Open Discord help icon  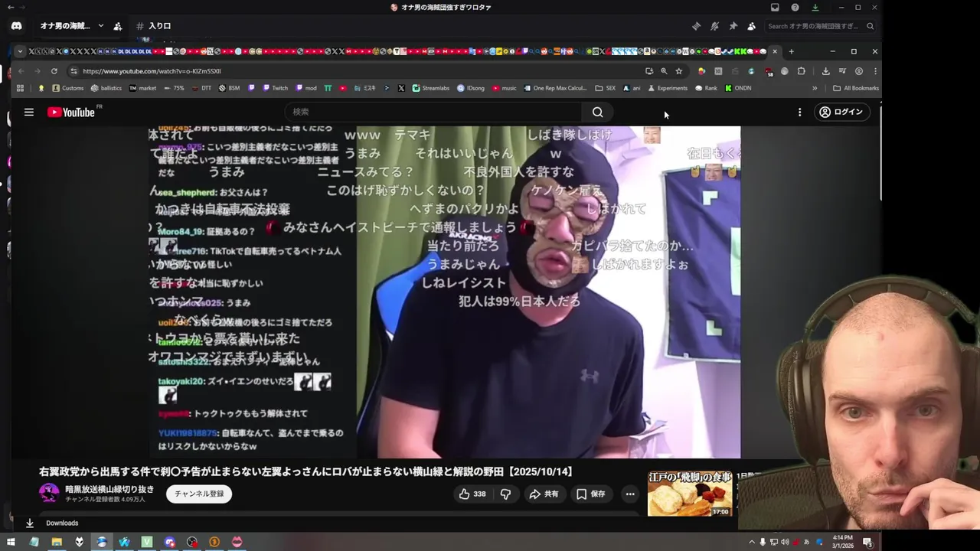point(795,7)
